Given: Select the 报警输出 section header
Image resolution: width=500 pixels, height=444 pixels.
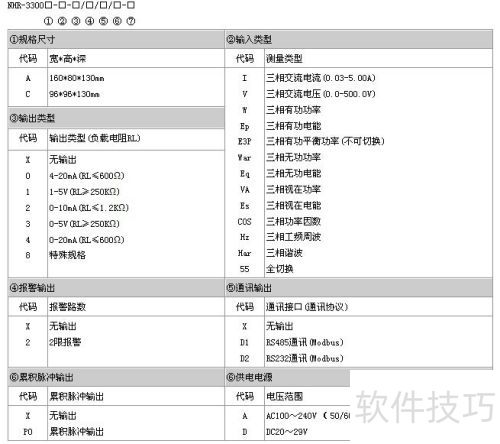Looking at the screenshot, I should point(116,288).
